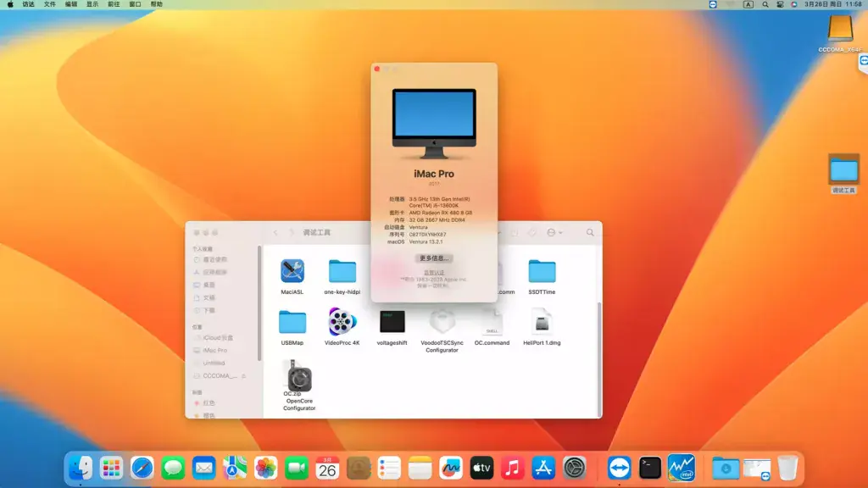Open the USBMap folder
This screenshot has width=868, height=488.
(292, 322)
